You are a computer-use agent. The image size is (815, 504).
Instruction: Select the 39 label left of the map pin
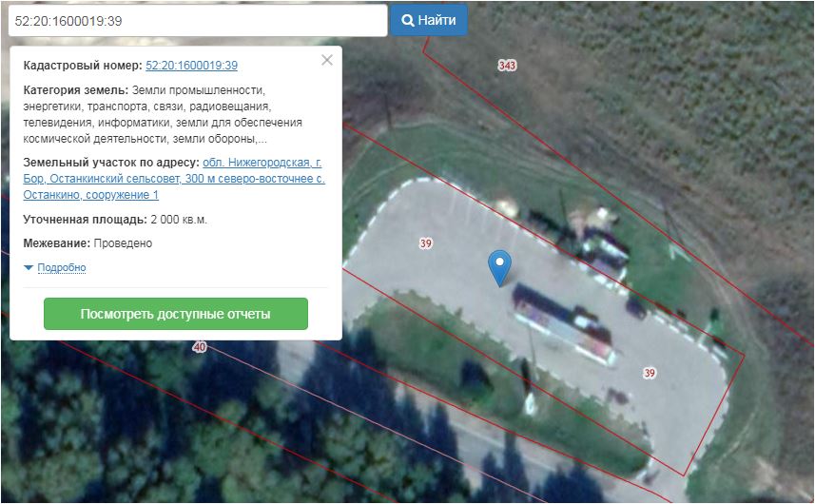point(425,243)
